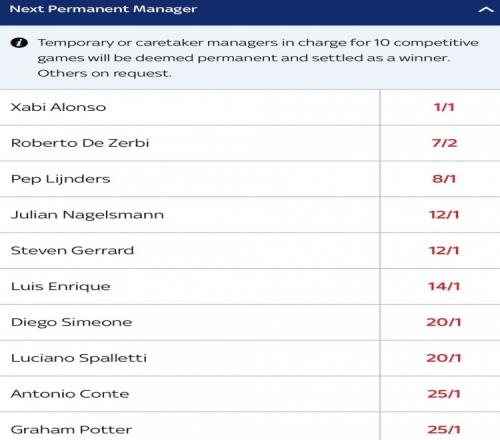Click the Roberto De Zerbi name
500x440 pixels.
point(80,143)
